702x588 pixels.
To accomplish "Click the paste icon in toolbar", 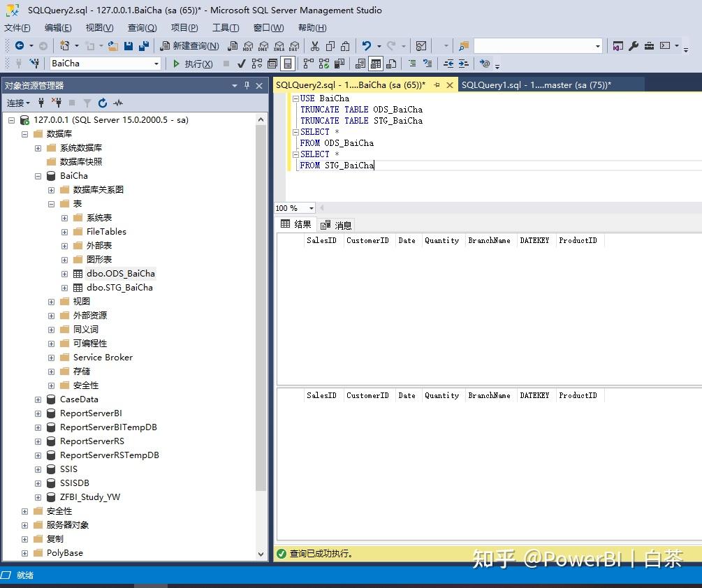I will [x=345, y=45].
